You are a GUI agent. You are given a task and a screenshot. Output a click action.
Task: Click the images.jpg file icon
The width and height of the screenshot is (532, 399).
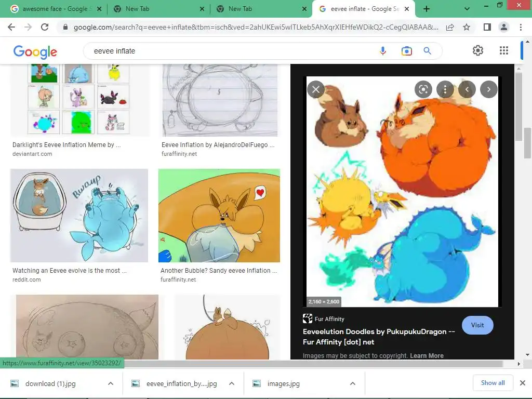pos(257,383)
